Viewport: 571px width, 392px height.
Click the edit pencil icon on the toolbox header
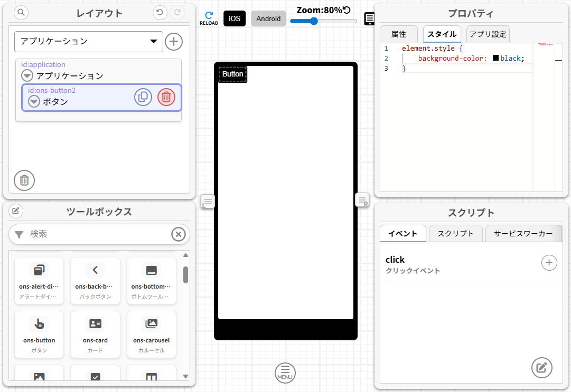coord(15,211)
